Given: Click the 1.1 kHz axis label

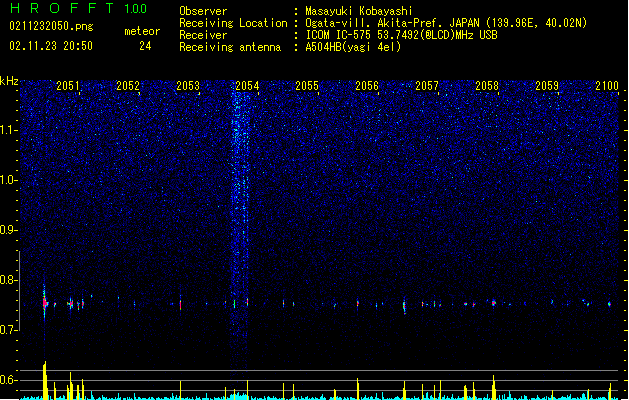Looking at the screenshot, I should (x=9, y=130).
